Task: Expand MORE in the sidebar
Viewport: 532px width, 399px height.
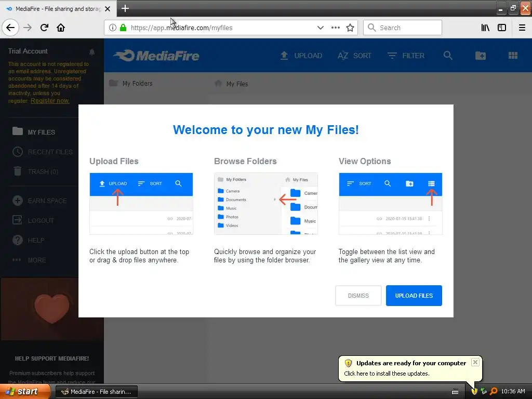Action: [x=29, y=260]
